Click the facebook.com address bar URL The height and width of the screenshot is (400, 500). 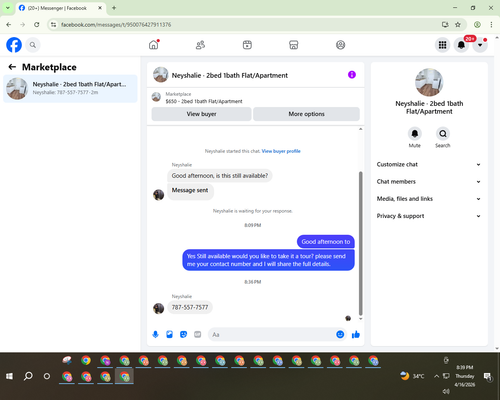click(x=116, y=25)
